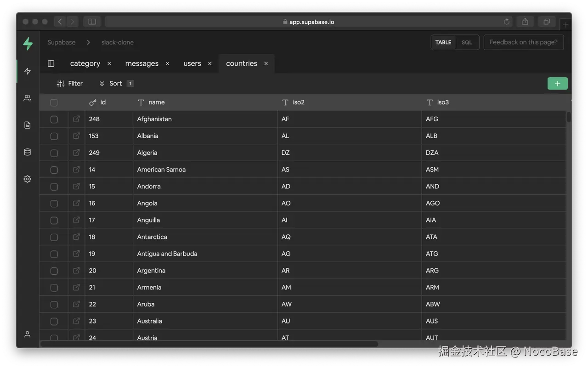
Task: Check the Andorra row checkbox
Action: tap(54, 187)
